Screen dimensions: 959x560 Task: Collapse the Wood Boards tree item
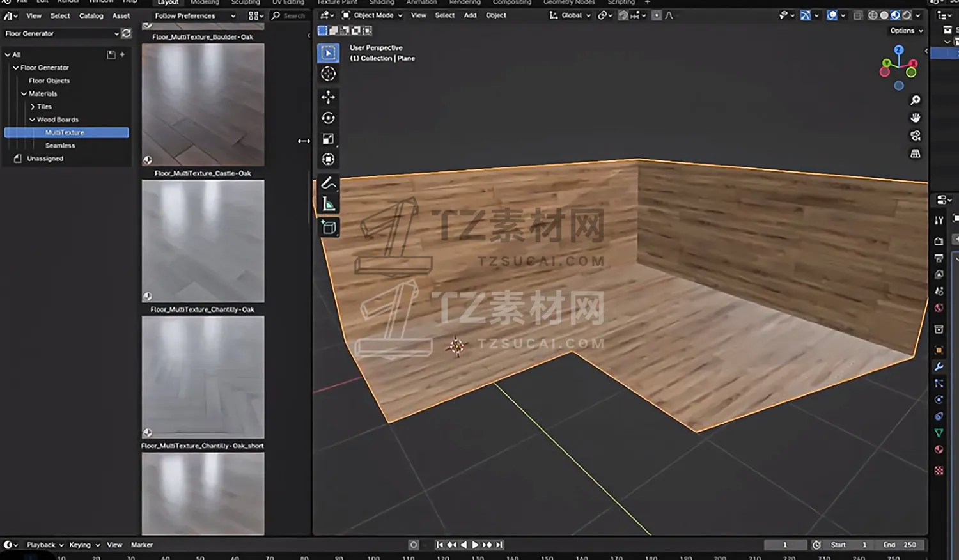pos(32,120)
